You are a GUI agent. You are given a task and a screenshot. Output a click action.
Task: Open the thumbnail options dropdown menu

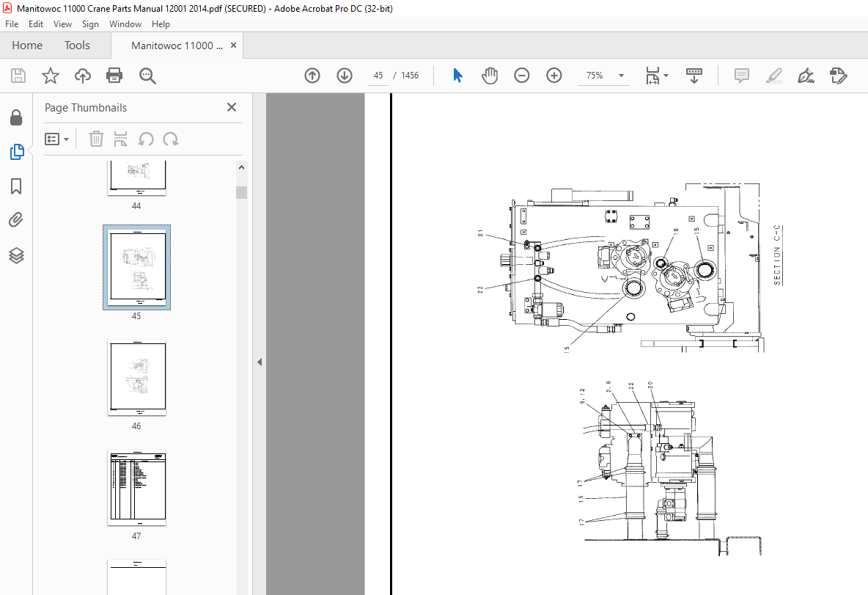pyautogui.click(x=56, y=139)
